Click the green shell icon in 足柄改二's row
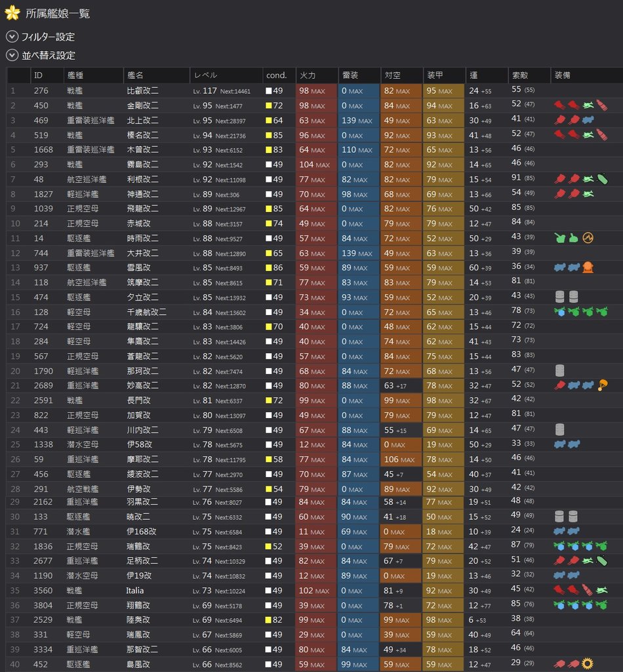This screenshot has width=623, height=672. pos(601,560)
